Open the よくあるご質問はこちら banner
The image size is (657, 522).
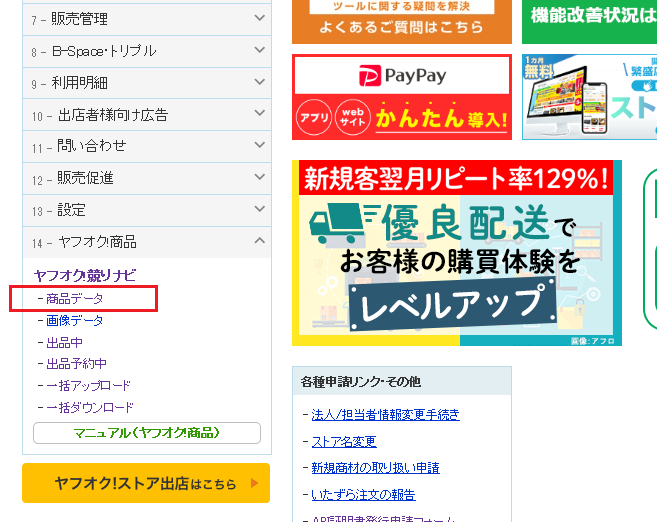[402, 21]
